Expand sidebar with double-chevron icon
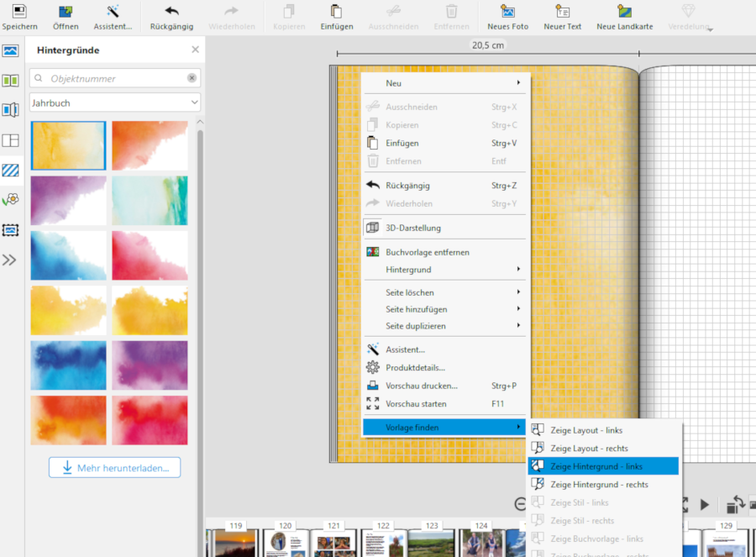The height and width of the screenshot is (557, 756). [10, 260]
